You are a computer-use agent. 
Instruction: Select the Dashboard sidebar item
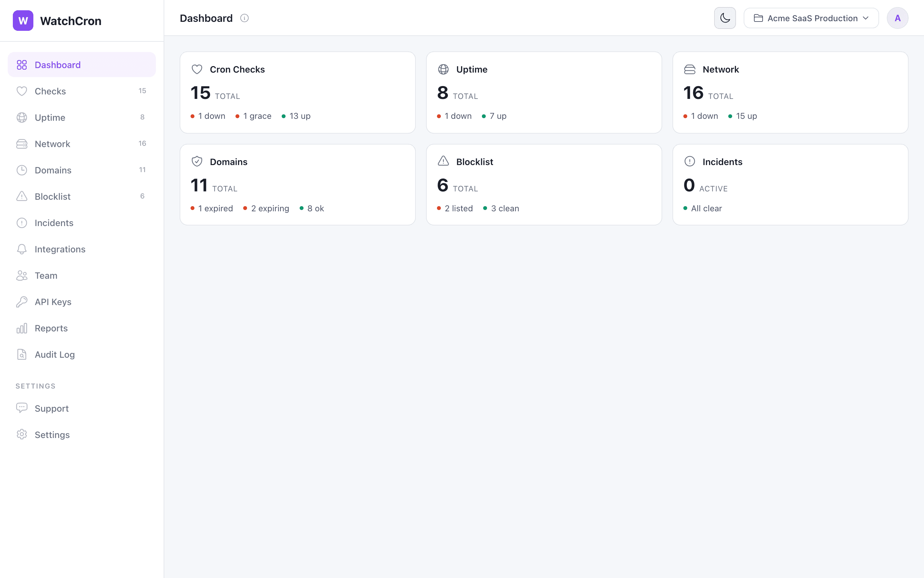pyautogui.click(x=82, y=65)
